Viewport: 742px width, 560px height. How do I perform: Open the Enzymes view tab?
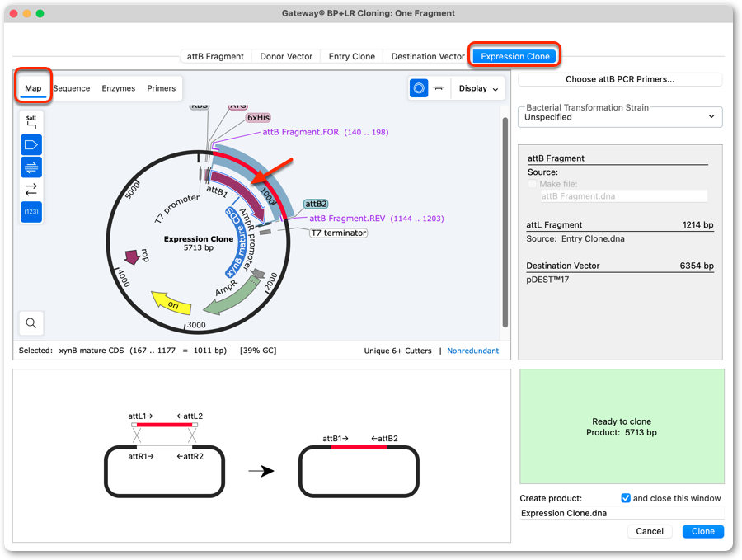click(118, 88)
